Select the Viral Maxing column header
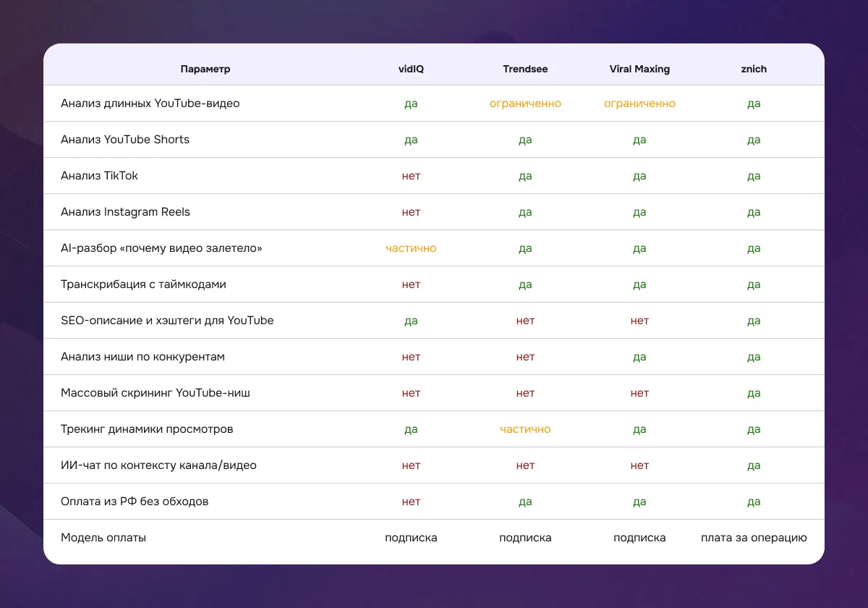Image resolution: width=868 pixels, height=608 pixels. tap(639, 69)
